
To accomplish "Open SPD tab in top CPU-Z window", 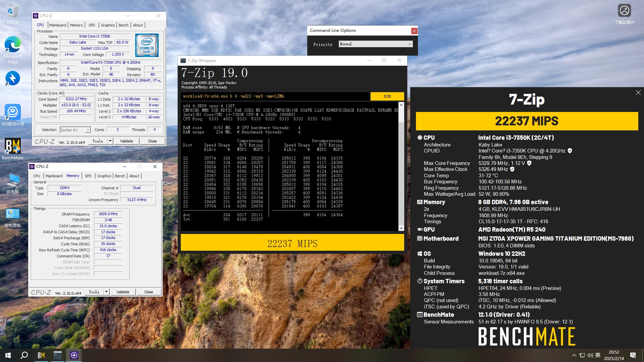I will [x=92, y=25].
